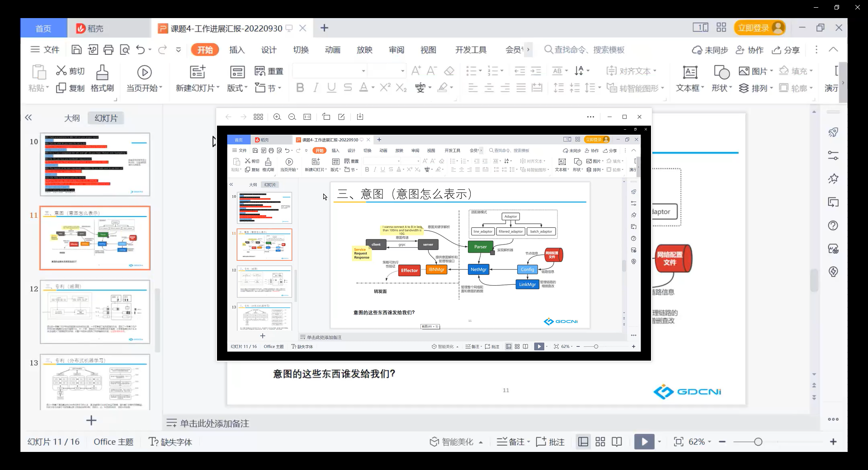The image size is (868, 470).
Task: Click 分享 share button
Action: coord(786,50)
